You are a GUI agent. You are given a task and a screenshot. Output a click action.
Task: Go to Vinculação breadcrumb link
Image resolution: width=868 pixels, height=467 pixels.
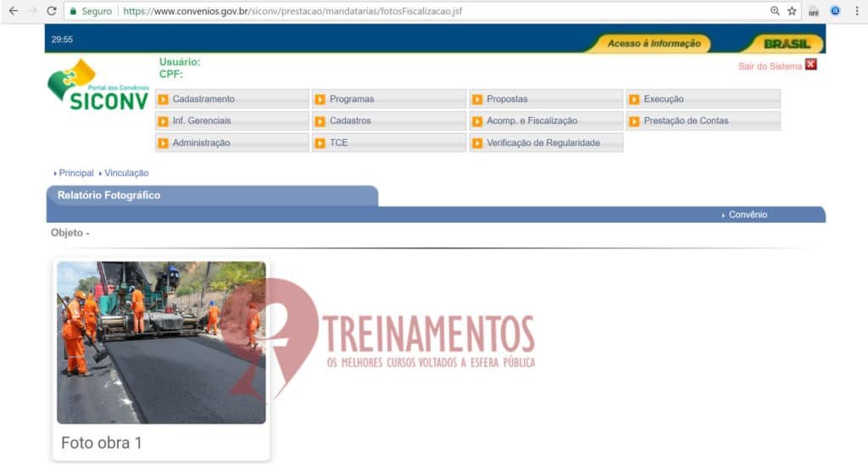[x=127, y=173]
